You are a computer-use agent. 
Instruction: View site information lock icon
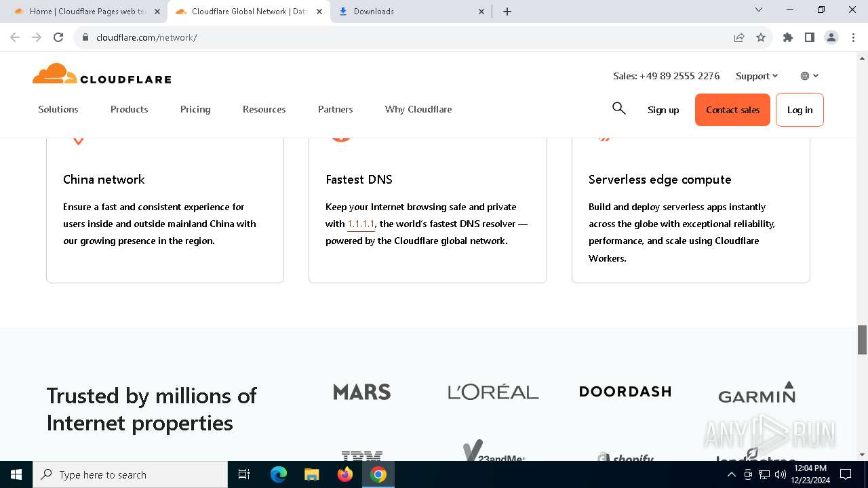coord(85,37)
